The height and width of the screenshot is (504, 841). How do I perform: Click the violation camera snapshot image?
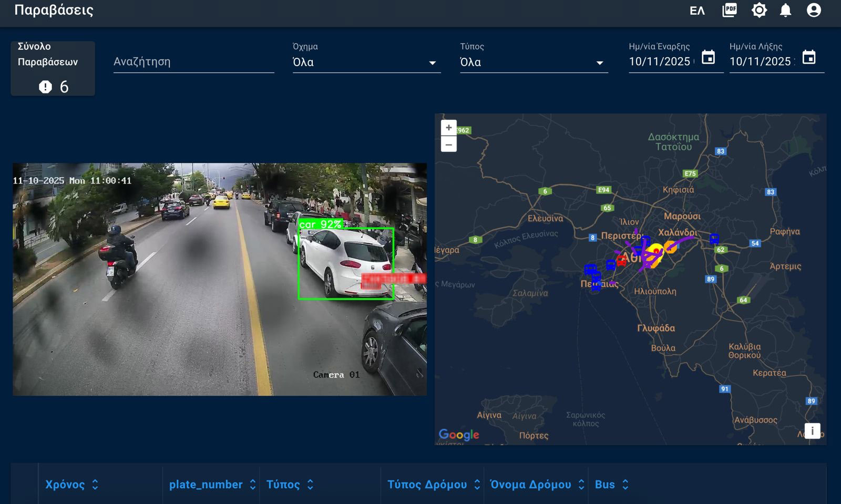(220, 279)
